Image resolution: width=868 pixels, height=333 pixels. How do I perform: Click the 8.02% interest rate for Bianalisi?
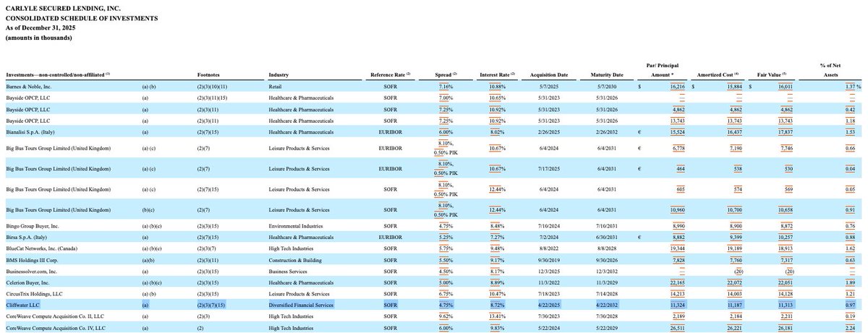498,132
